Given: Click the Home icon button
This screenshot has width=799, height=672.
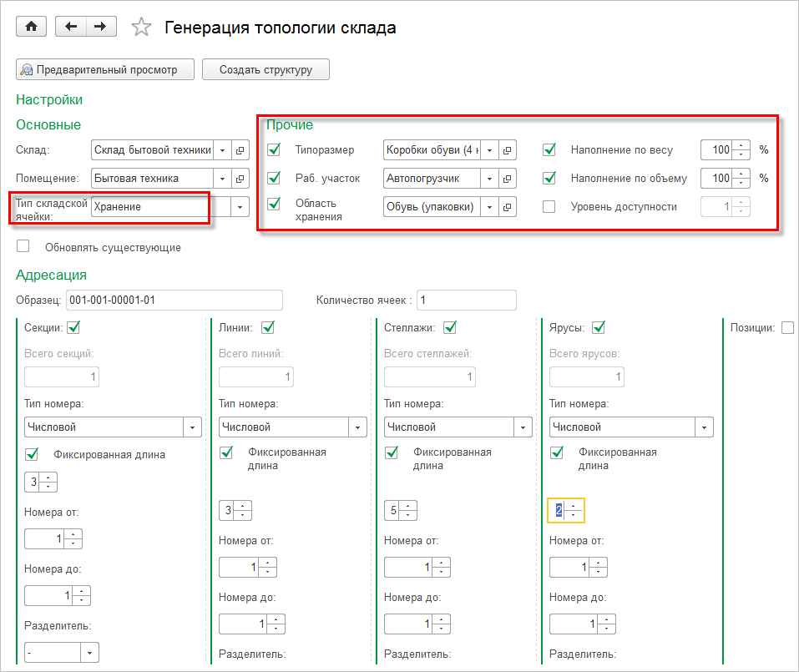Looking at the screenshot, I should pos(32,27).
